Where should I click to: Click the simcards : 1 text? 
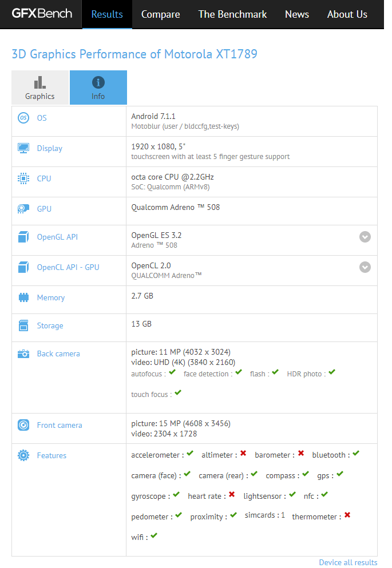(265, 515)
